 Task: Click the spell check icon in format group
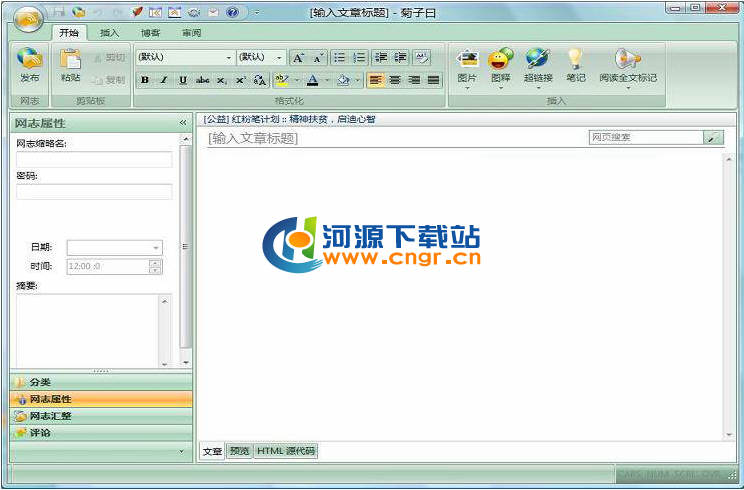tap(421, 58)
